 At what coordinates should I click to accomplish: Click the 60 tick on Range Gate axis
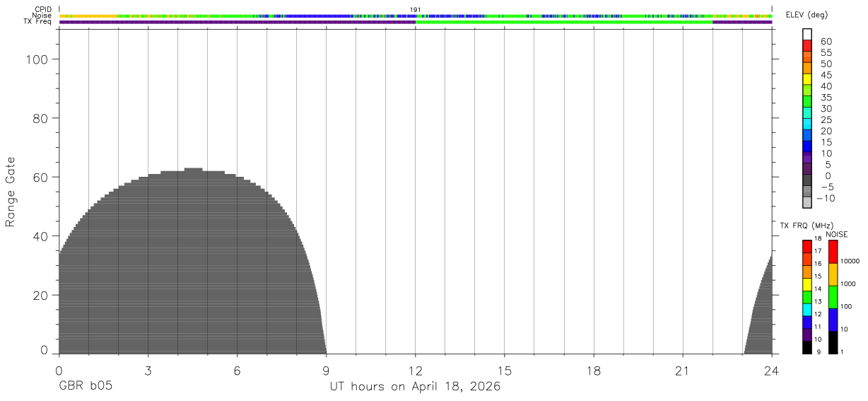[40, 178]
